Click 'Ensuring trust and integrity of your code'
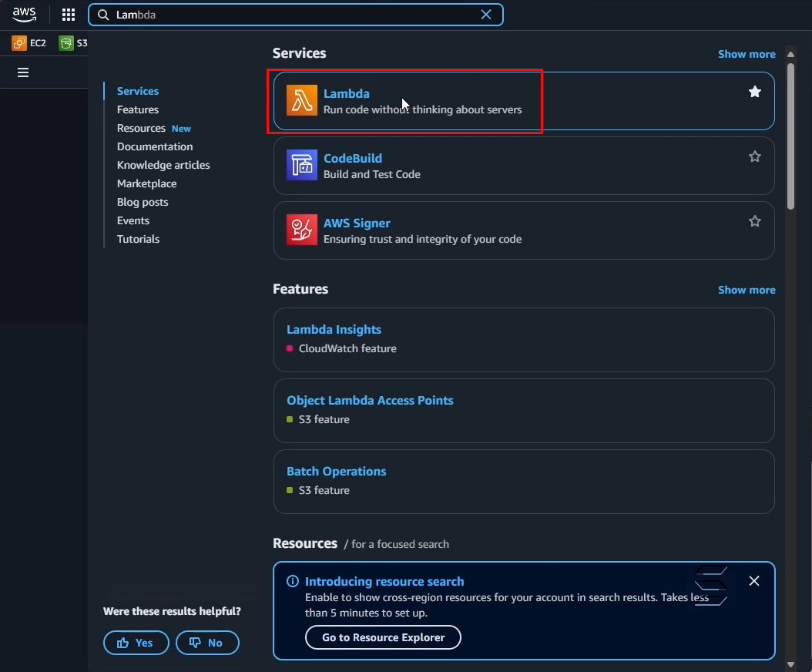The height and width of the screenshot is (672, 812). 423,240
